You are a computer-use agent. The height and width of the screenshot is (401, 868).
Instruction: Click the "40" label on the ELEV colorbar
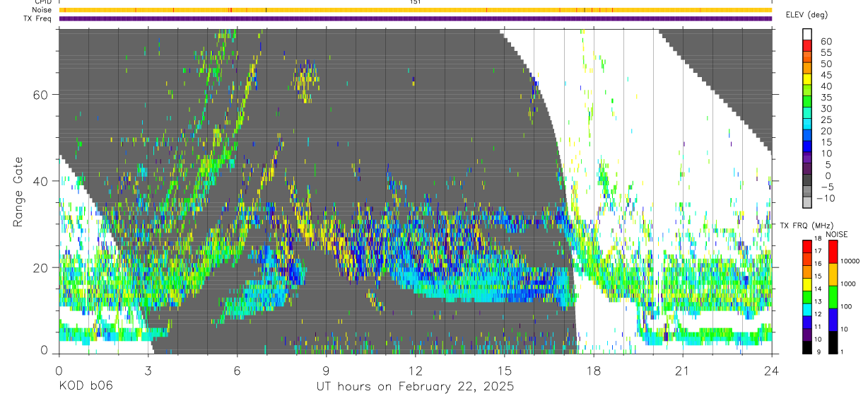point(826,86)
